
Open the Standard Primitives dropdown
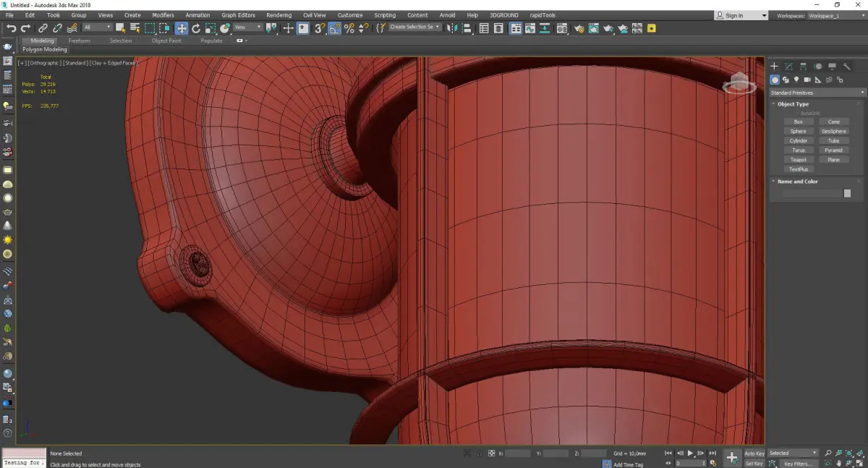point(817,93)
